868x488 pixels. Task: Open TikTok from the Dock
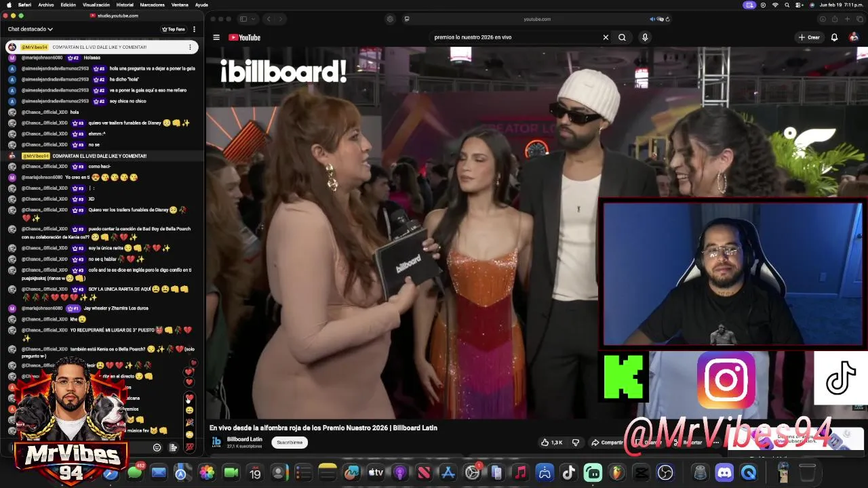pyautogui.click(x=569, y=472)
